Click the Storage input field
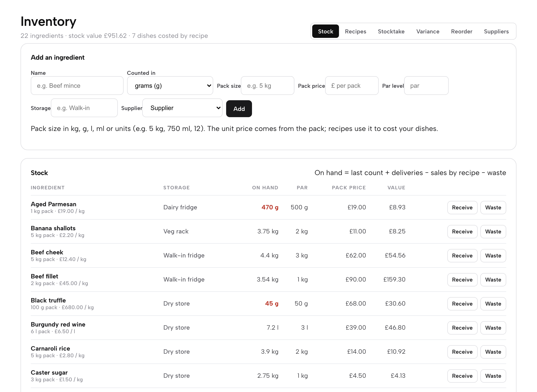 tap(84, 108)
